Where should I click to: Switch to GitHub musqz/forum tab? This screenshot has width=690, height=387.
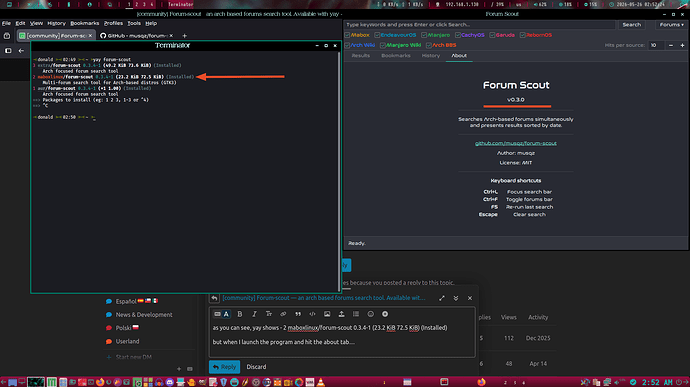pyautogui.click(x=136, y=36)
